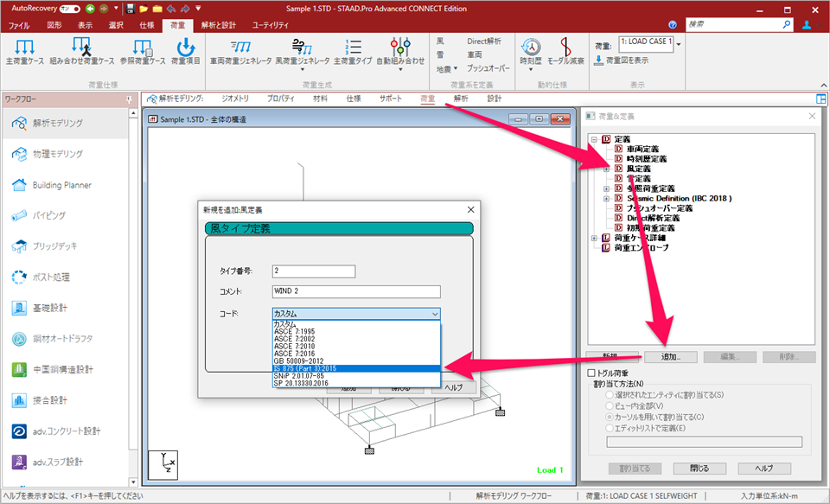Expand the 荷重ケース詳細 tree node
The image size is (830, 504).
click(595, 239)
